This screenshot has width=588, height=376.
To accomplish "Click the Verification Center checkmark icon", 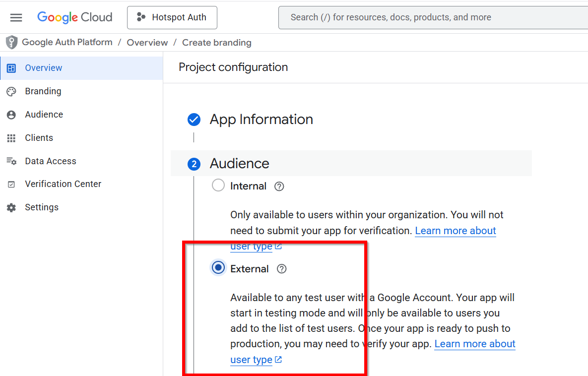I will 11,184.
